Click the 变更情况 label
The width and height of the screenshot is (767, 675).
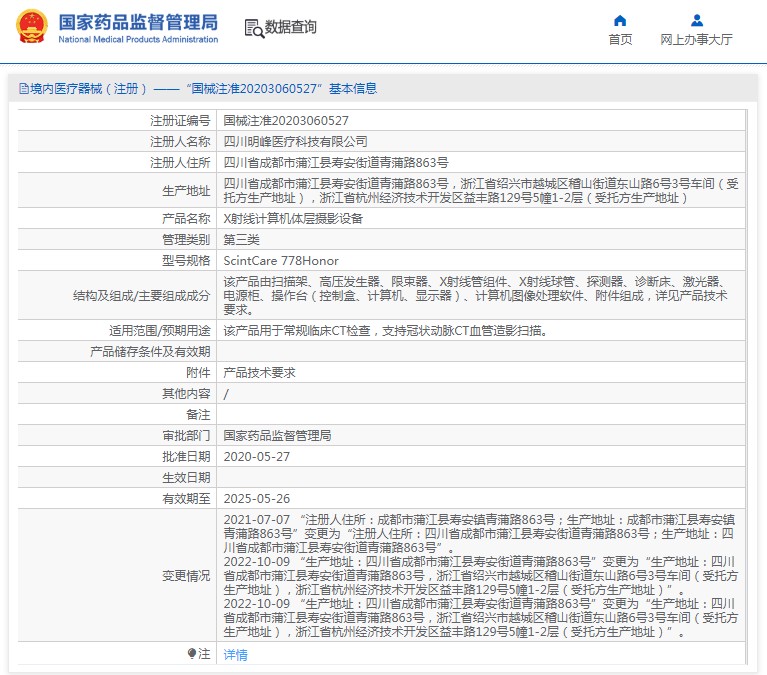click(x=186, y=576)
